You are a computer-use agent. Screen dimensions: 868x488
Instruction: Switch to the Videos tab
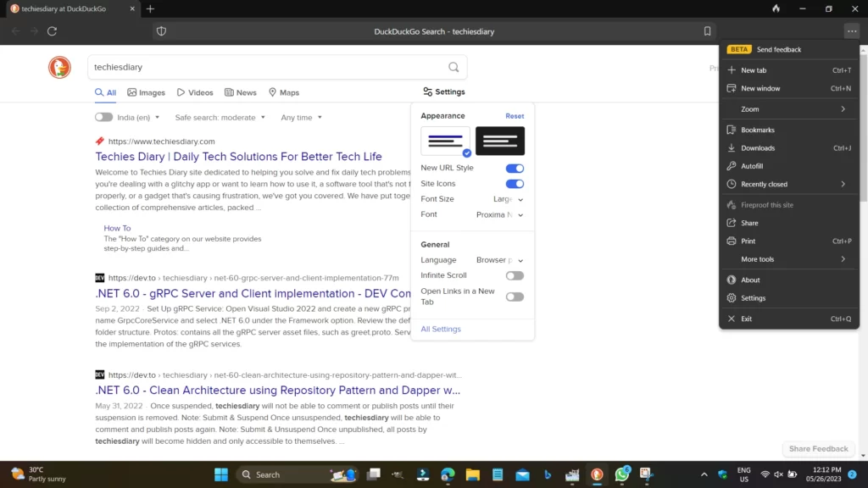[x=195, y=92]
